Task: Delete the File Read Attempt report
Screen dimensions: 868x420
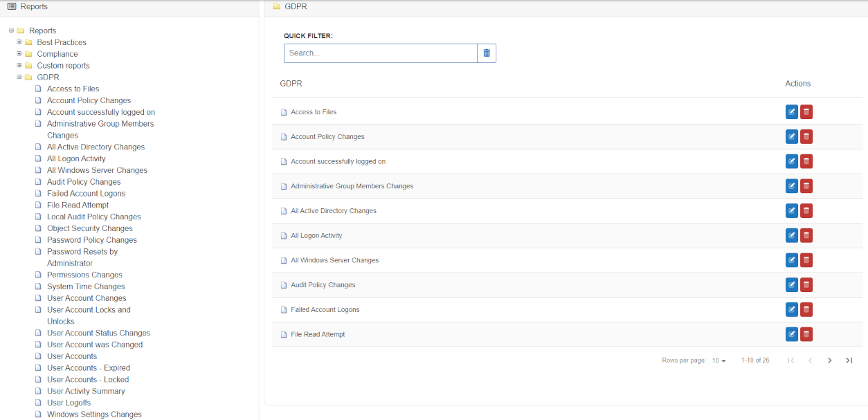Action: click(x=806, y=334)
